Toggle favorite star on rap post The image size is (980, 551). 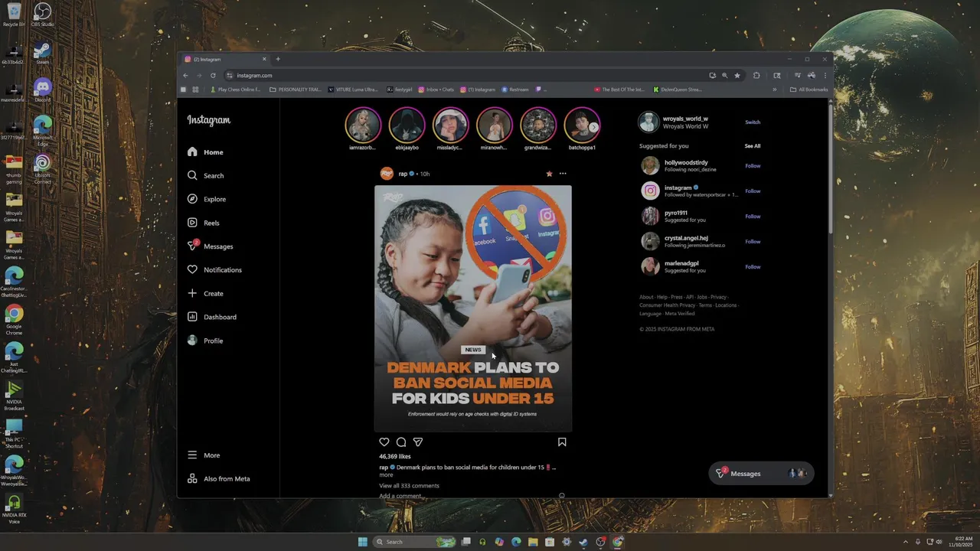click(549, 174)
